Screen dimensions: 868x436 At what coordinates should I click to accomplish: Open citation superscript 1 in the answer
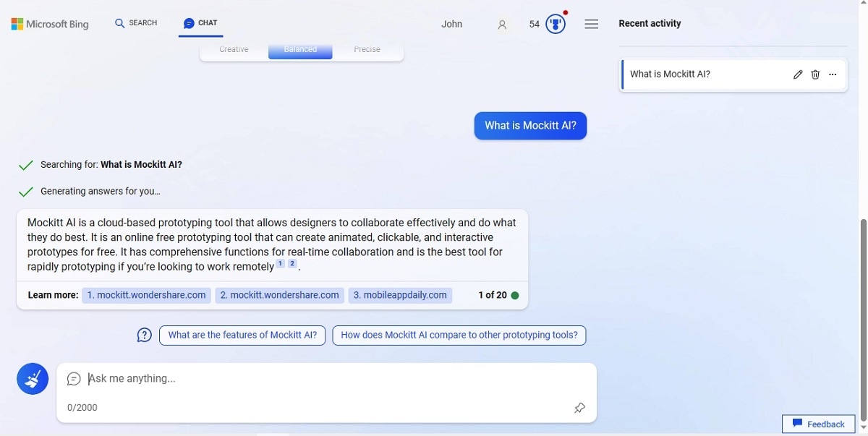click(x=280, y=264)
